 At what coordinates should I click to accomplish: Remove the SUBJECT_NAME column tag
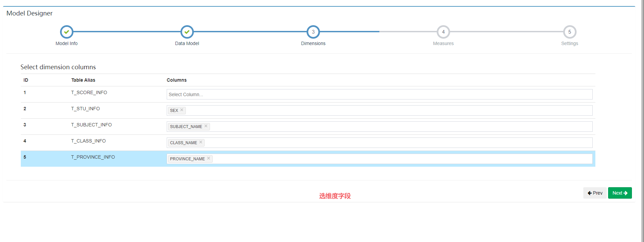tap(206, 126)
